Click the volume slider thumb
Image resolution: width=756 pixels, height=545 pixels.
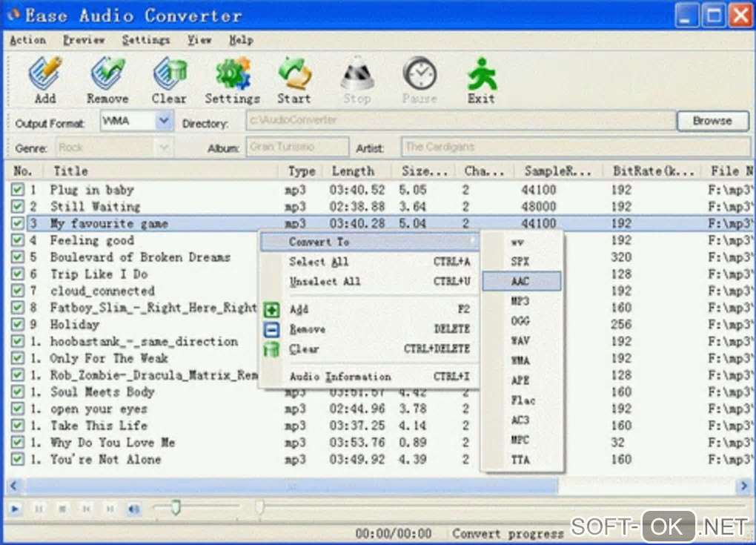[176, 507]
